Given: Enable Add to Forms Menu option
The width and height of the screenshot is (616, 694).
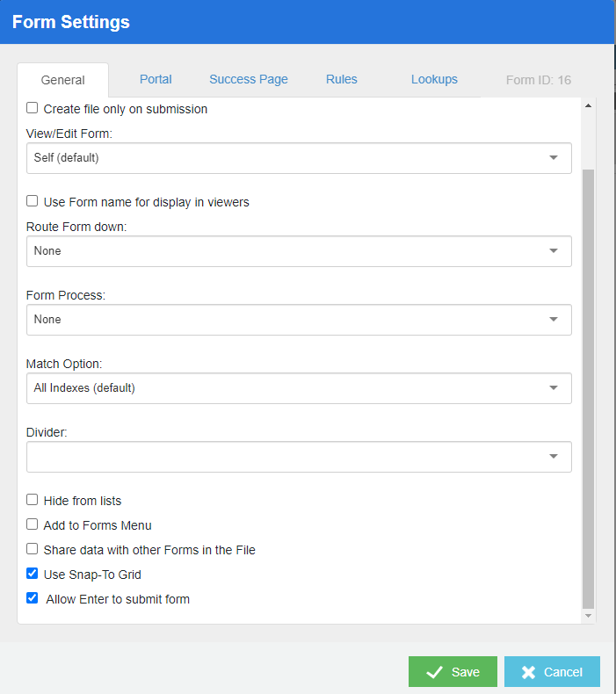Looking at the screenshot, I should pos(33,525).
